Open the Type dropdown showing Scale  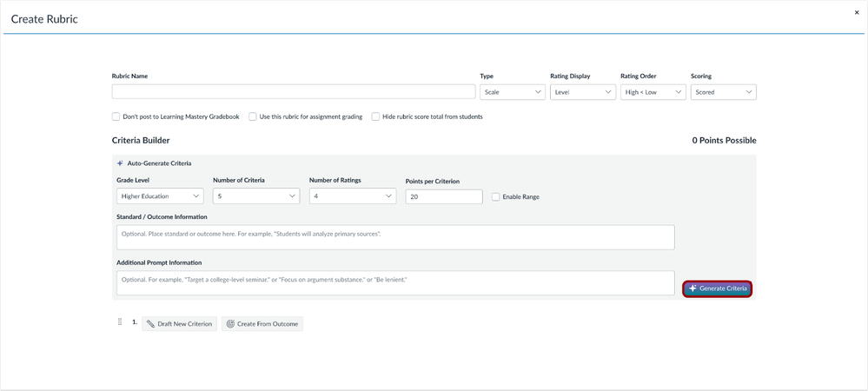512,92
